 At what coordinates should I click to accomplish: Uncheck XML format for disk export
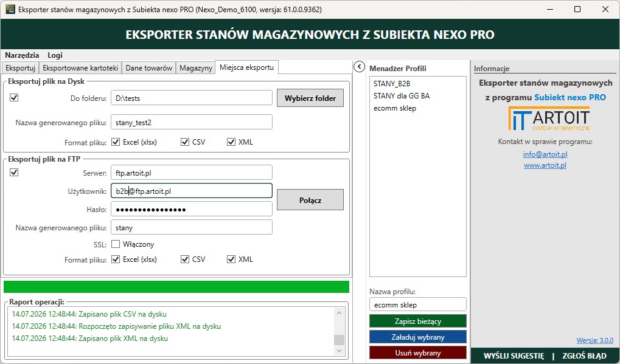tap(231, 142)
